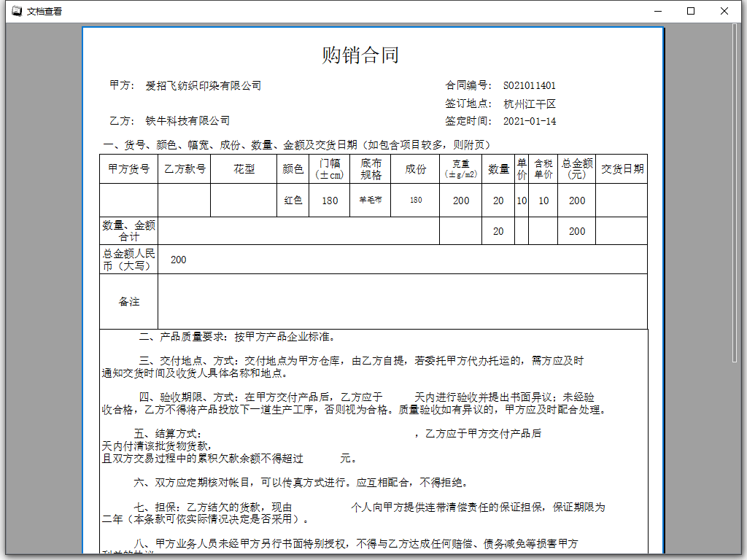
Task: Click the vertical scrollbar thumb of the document
Action: pyautogui.click(x=734, y=192)
